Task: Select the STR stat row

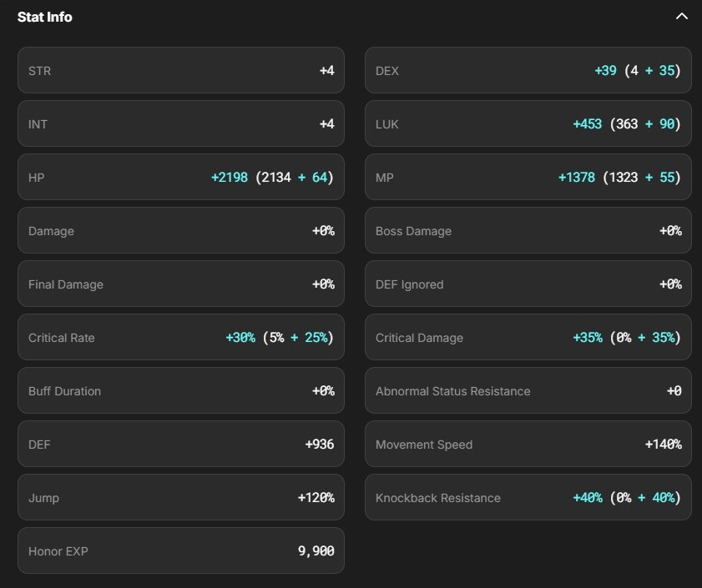Action: tap(180, 71)
